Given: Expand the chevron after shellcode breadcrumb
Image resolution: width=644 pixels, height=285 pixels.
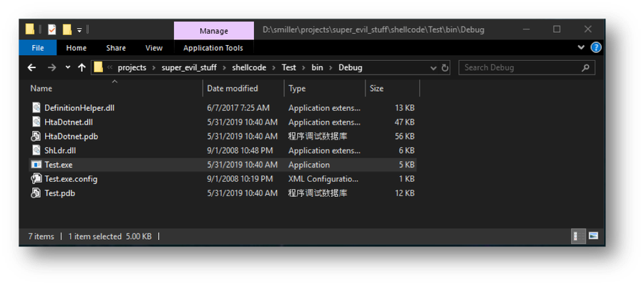Looking at the screenshot, I should pos(273,68).
